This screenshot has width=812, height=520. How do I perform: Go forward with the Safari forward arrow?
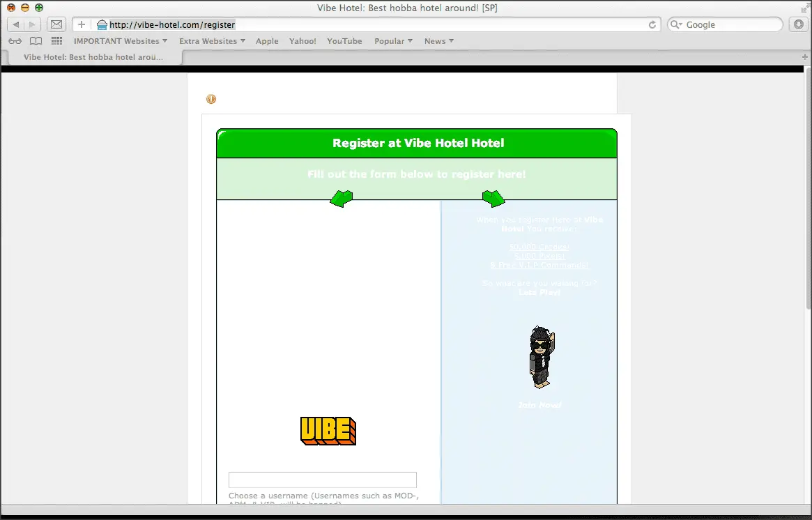point(32,24)
